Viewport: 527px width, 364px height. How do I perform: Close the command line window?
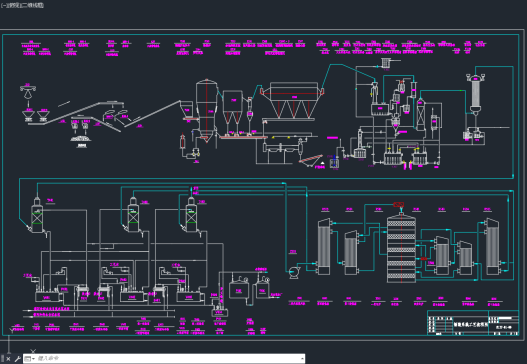8,359
